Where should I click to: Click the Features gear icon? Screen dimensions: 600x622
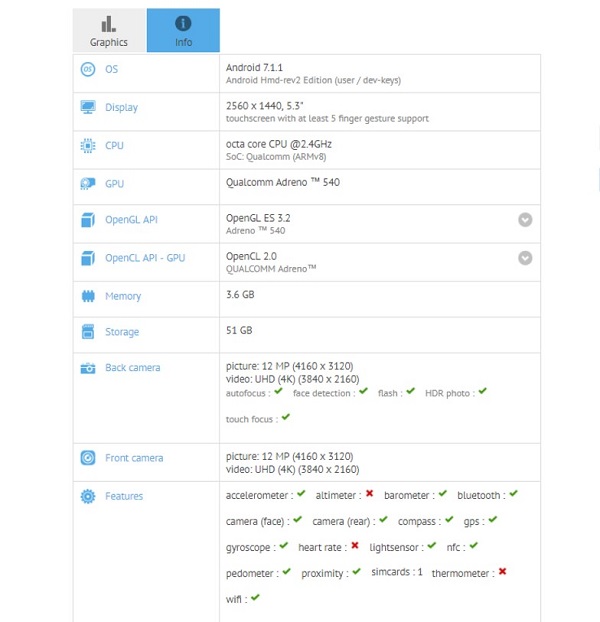pyautogui.click(x=88, y=496)
